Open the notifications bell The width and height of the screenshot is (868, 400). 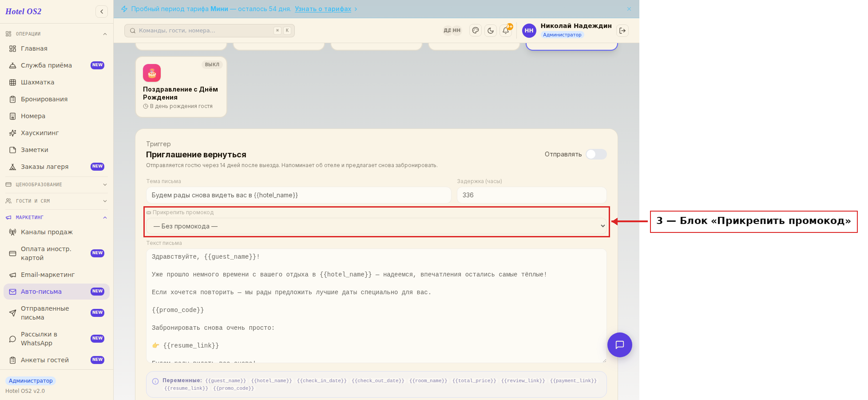(x=506, y=30)
